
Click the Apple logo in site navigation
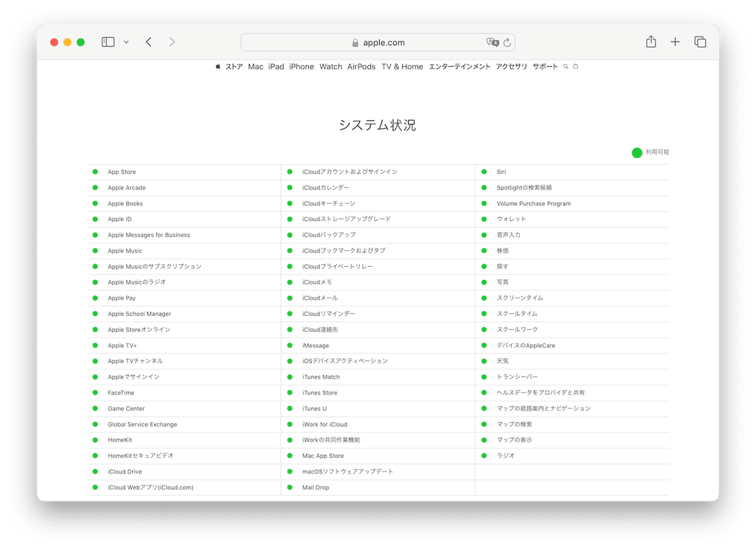pos(218,66)
